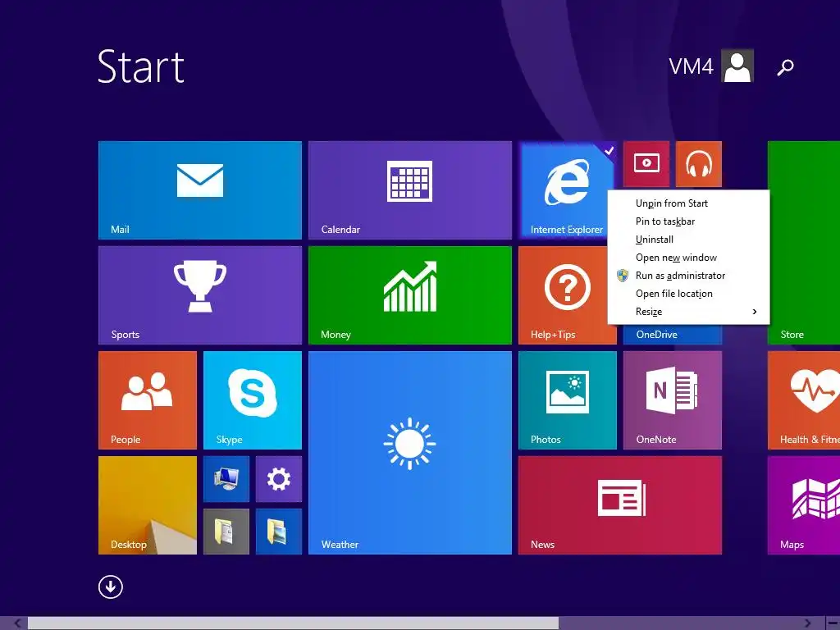Open the Mail tile
840x630 pixels.
coord(200,190)
